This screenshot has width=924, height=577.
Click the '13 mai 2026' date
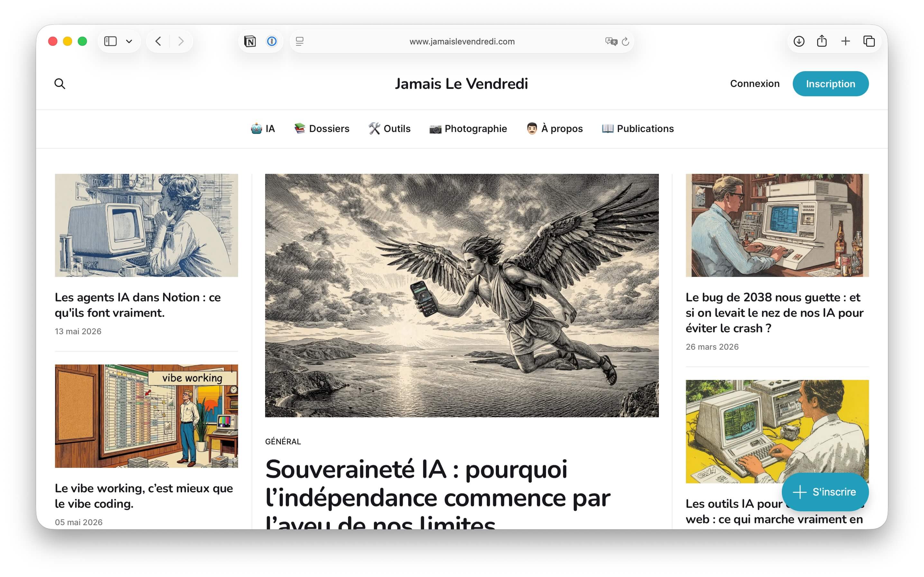pyautogui.click(x=78, y=331)
